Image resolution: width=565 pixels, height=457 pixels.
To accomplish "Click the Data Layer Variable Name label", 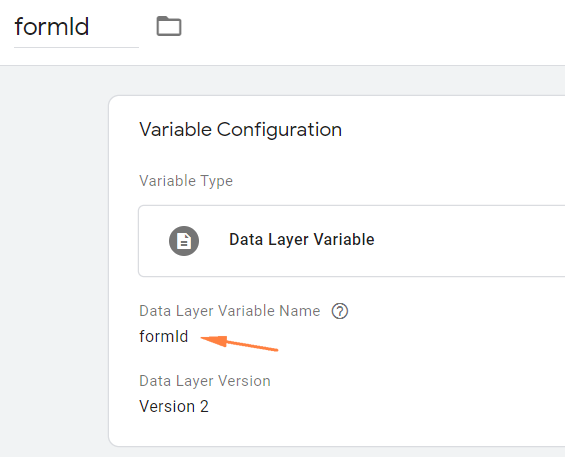I will pyautogui.click(x=230, y=311).
